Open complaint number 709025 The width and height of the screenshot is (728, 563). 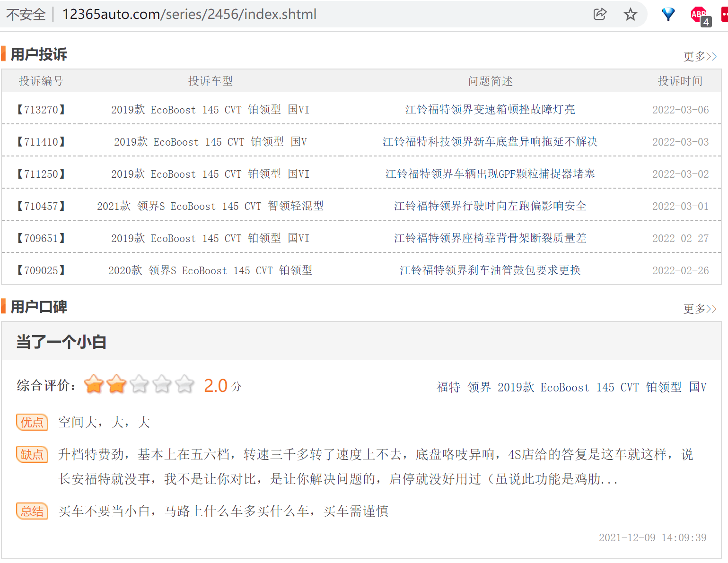[41, 270]
